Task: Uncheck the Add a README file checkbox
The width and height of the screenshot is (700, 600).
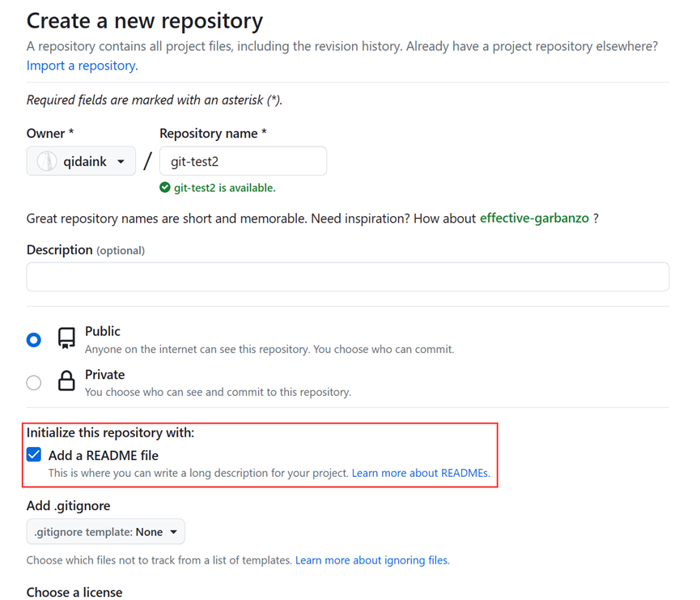Action: 34,455
